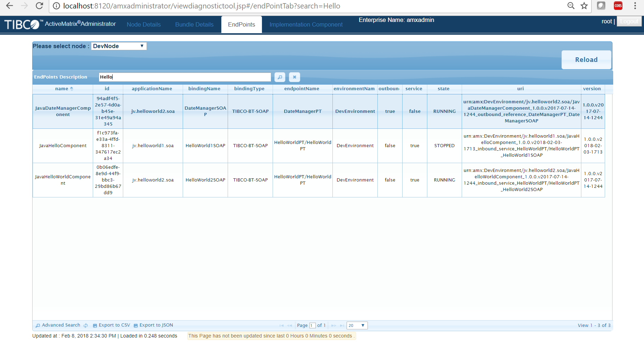Export the table to CSV
644x363 pixels.
(112, 325)
